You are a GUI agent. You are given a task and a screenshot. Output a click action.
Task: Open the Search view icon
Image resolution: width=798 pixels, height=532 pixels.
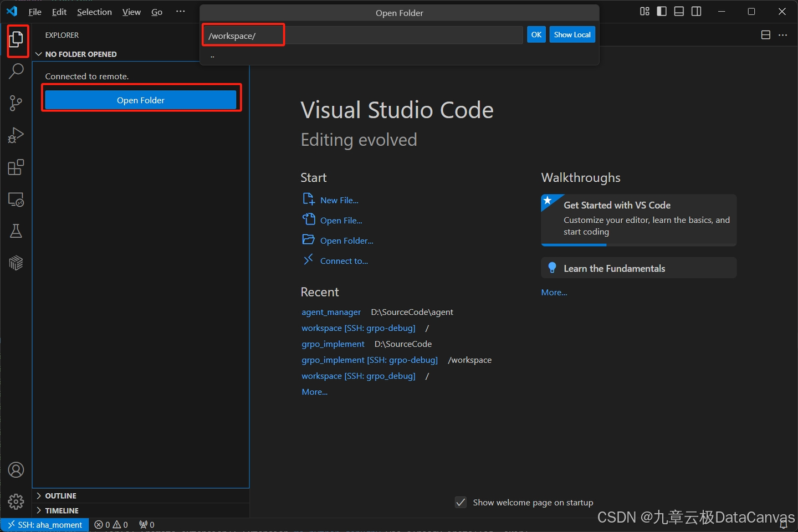[x=16, y=71]
